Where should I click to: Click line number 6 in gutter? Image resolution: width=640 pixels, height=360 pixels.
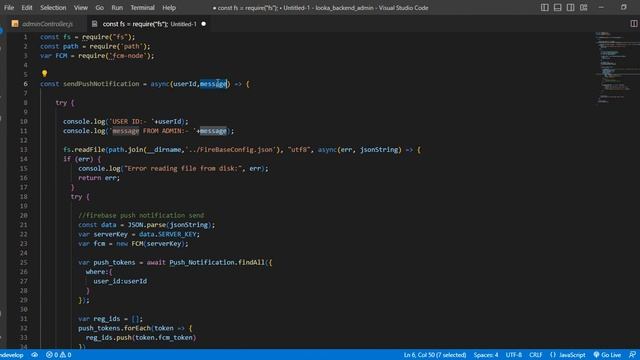[x=25, y=84]
